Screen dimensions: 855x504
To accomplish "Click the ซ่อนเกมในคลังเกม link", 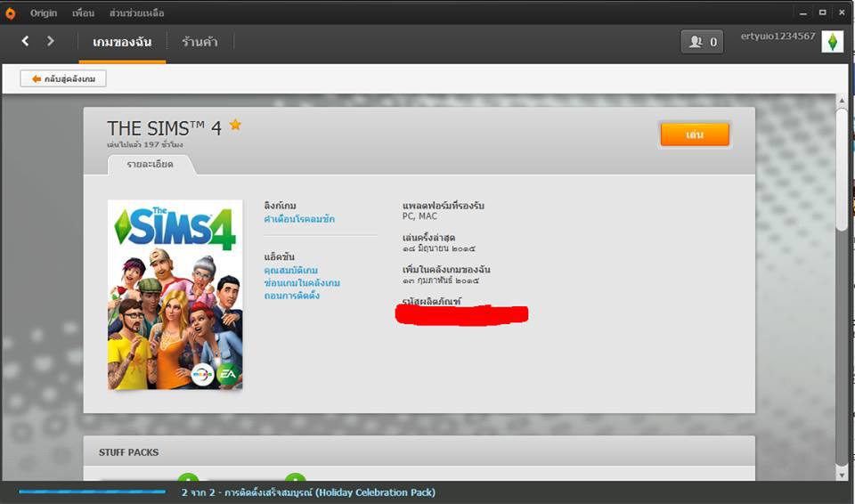I will pos(302,283).
